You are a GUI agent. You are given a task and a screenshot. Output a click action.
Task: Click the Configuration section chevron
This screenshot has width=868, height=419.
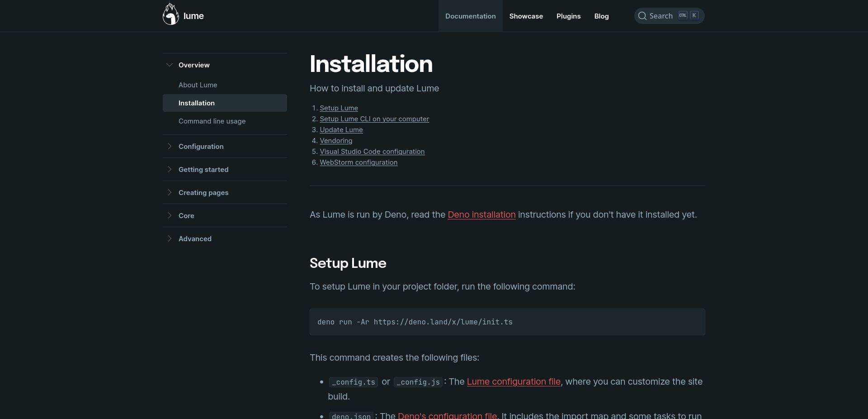170,146
